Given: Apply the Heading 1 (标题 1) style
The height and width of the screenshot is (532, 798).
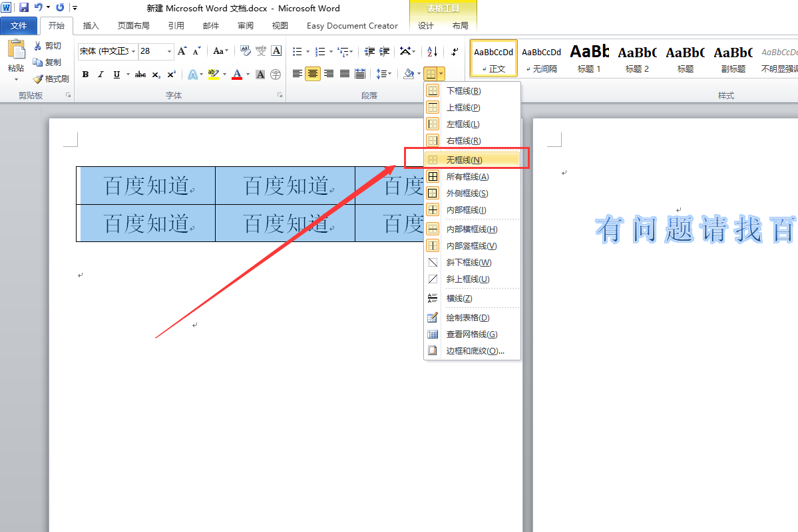Looking at the screenshot, I should pyautogui.click(x=589, y=59).
